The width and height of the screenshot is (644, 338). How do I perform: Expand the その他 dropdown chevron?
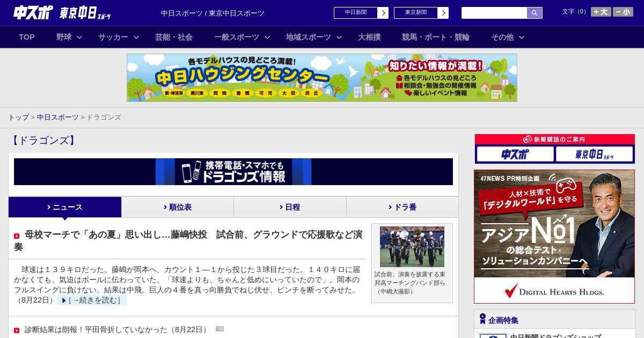[x=522, y=37]
